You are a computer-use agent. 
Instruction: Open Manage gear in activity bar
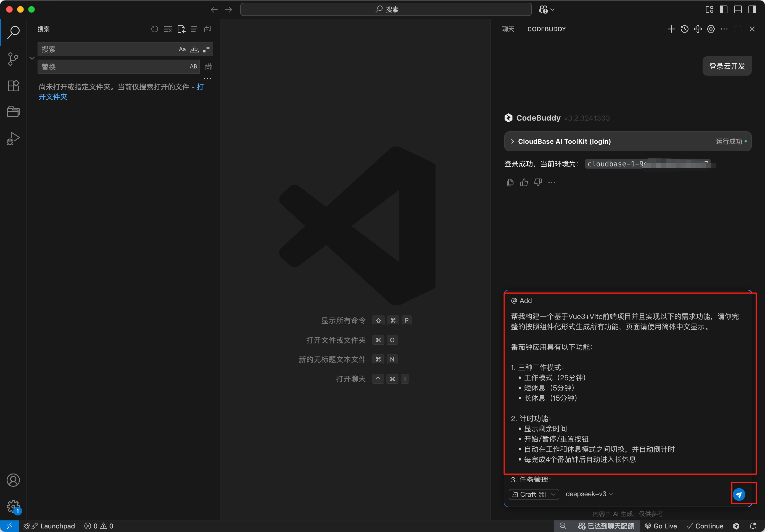[13, 507]
